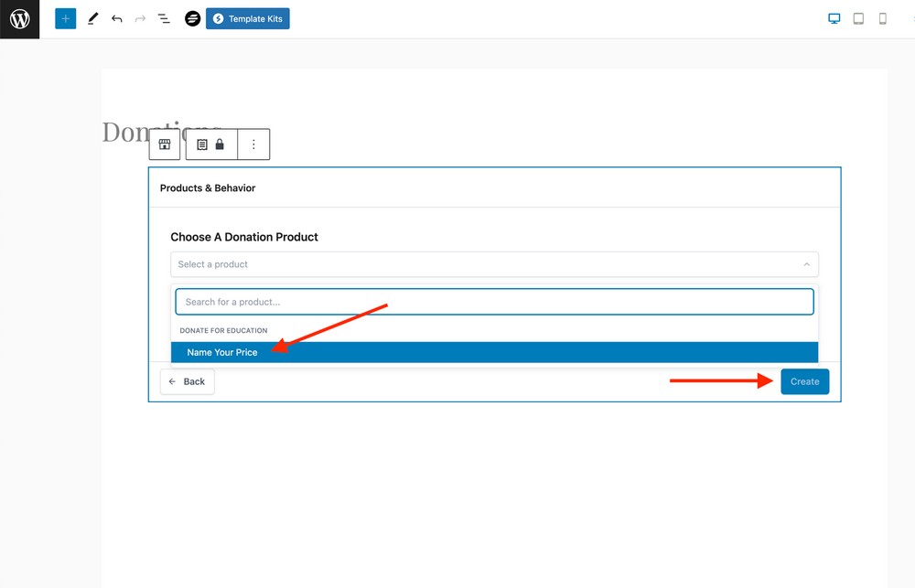The image size is (915, 588).
Task: Click the WordPress logo
Action: point(19,18)
